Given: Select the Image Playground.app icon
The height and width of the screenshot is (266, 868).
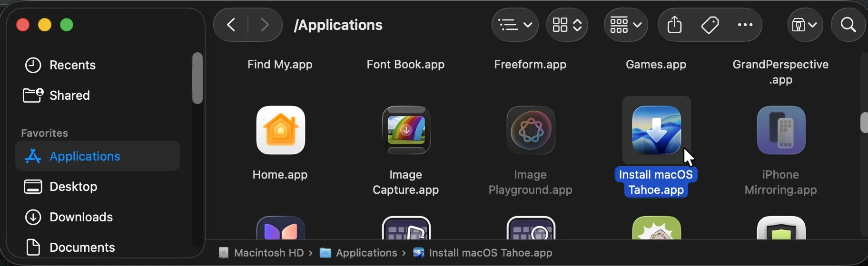Looking at the screenshot, I should tap(531, 130).
